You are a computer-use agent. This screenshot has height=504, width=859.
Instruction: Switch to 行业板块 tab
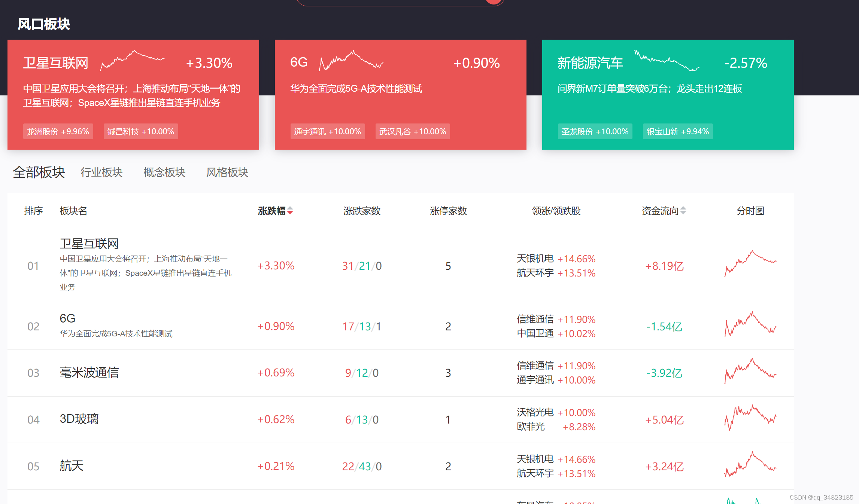click(x=101, y=172)
